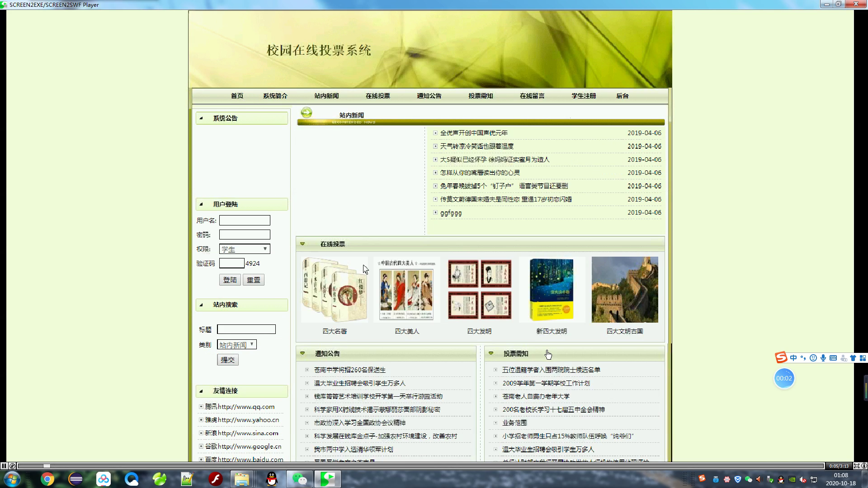Screen dimensions: 868x488
Task: Click the mute icon beside pause
Action: [x=12, y=466]
